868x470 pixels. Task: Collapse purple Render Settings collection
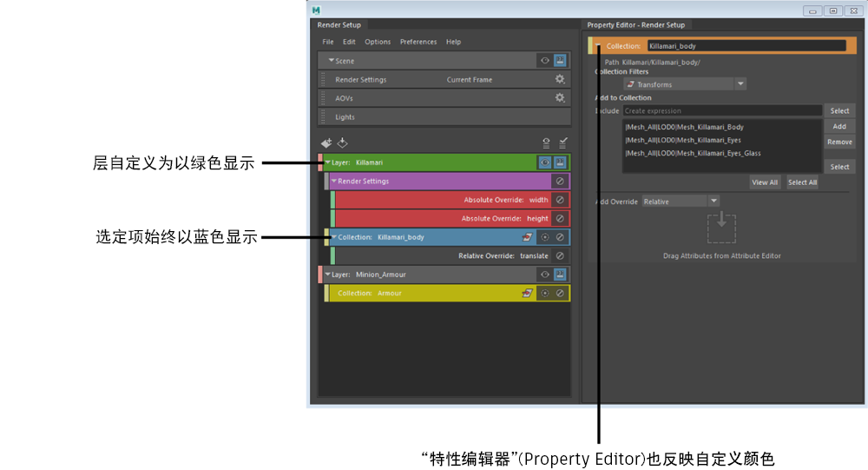click(334, 181)
